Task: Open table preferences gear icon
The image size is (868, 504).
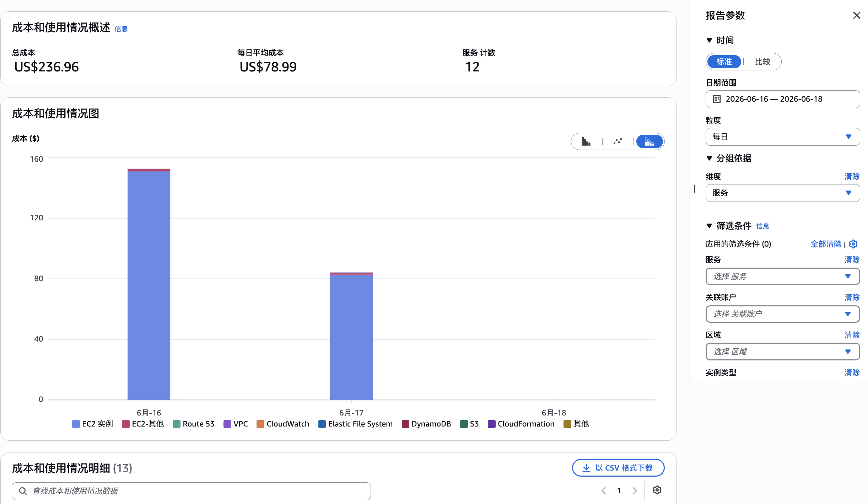Action: click(657, 490)
